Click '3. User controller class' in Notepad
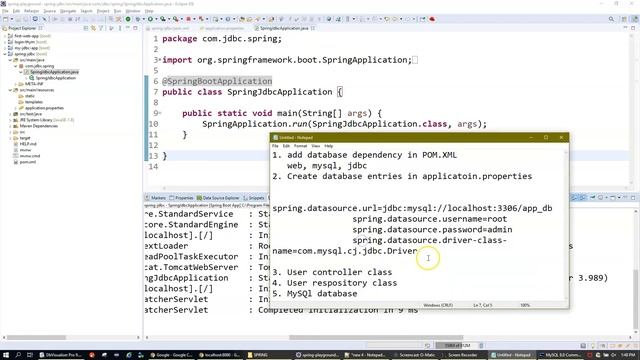640x360 pixels. click(x=332, y=272)
